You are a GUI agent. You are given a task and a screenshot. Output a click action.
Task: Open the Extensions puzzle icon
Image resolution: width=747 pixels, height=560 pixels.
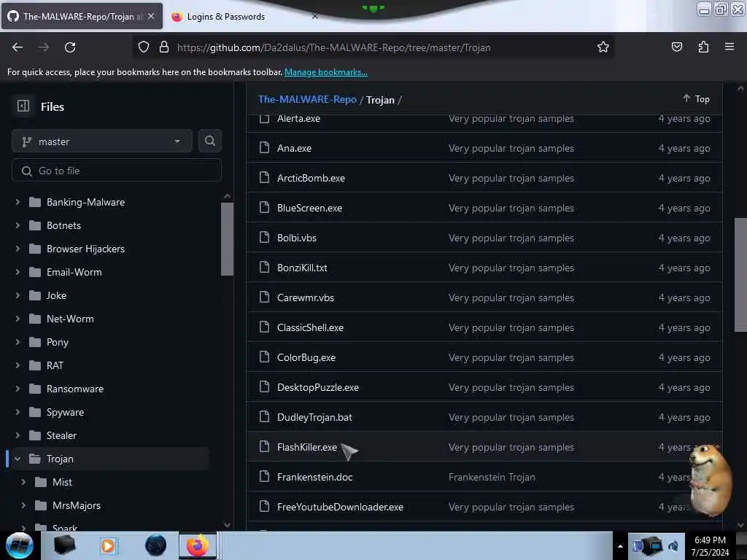click(703, 47)
